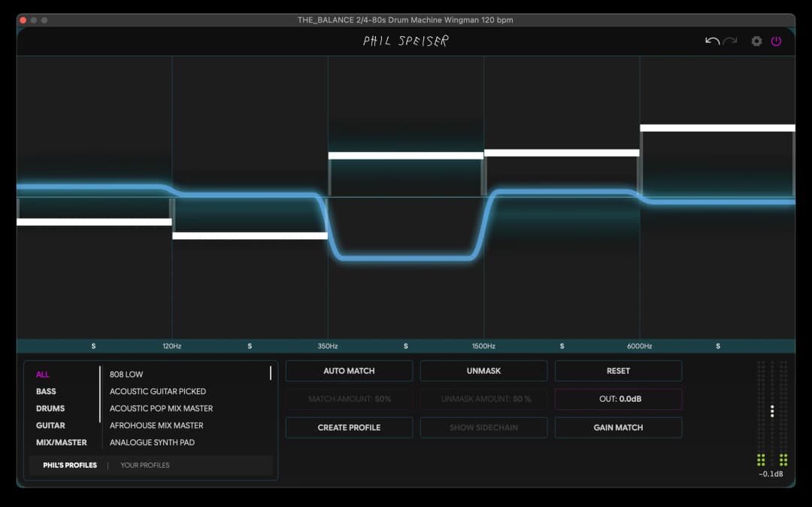
Task: Undo the last change
Action: tap(711, 41)
